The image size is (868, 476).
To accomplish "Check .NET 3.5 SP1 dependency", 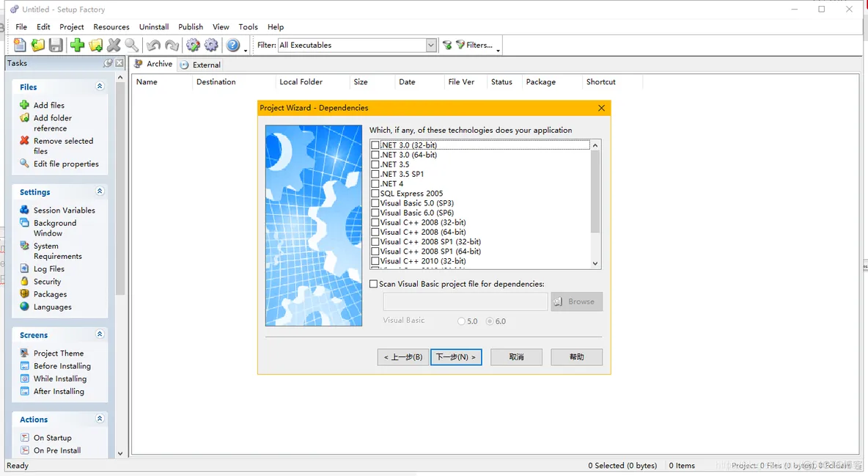I will point(375,174).
